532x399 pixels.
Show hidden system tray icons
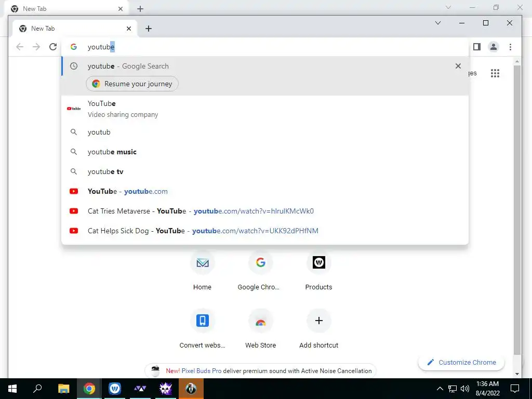(440, 389)
